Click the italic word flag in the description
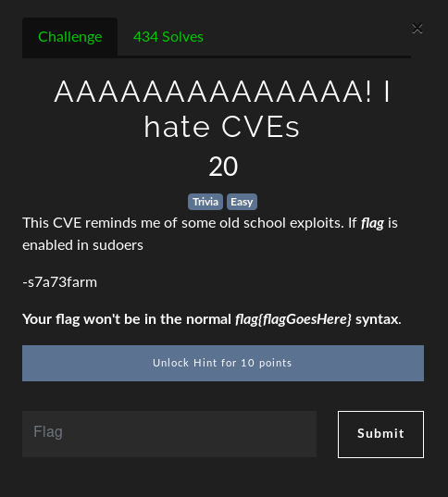The width and height of the screenshot is (448, 497). [x=372, y=223]
